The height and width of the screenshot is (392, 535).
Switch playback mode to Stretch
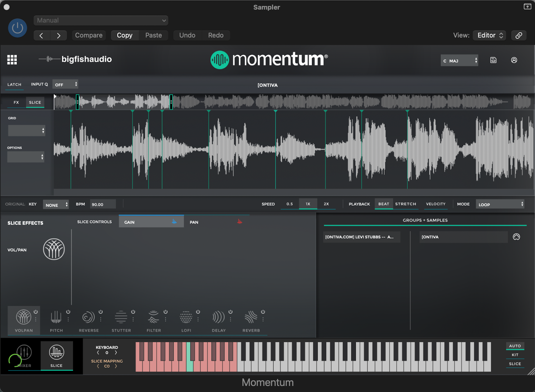click(406, 204)
